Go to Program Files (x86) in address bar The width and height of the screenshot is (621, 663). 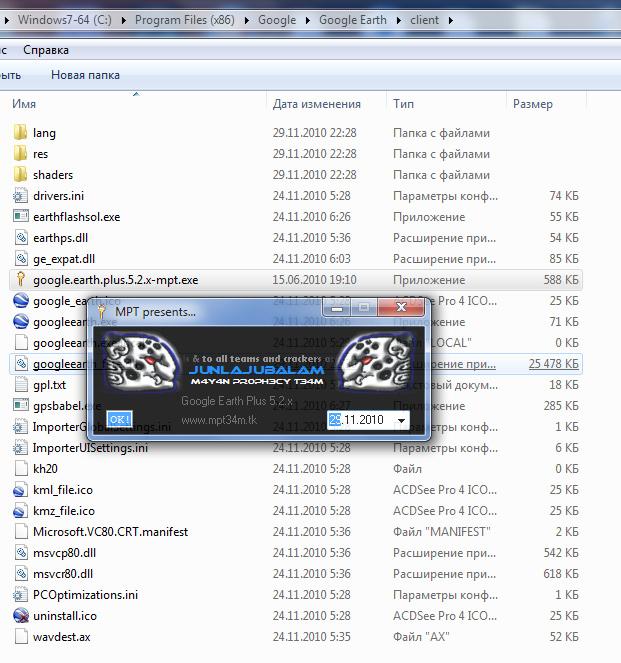pyautogui.click(x=185, y=20)
